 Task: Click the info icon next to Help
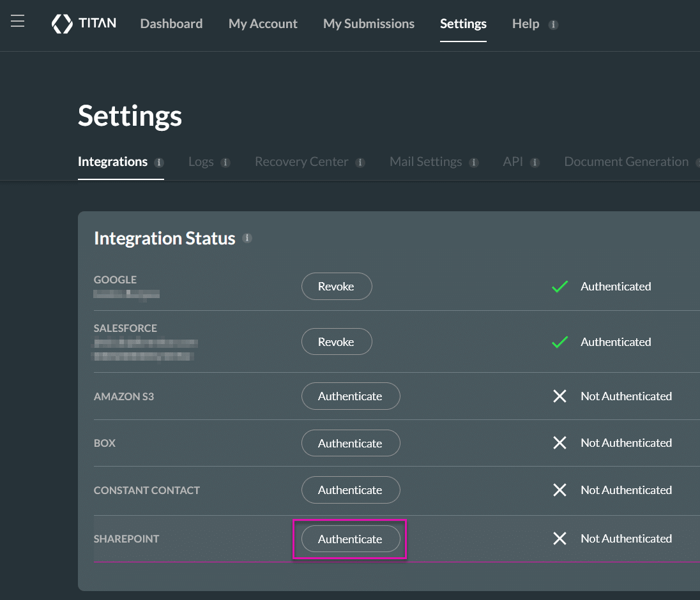[552, 24]
